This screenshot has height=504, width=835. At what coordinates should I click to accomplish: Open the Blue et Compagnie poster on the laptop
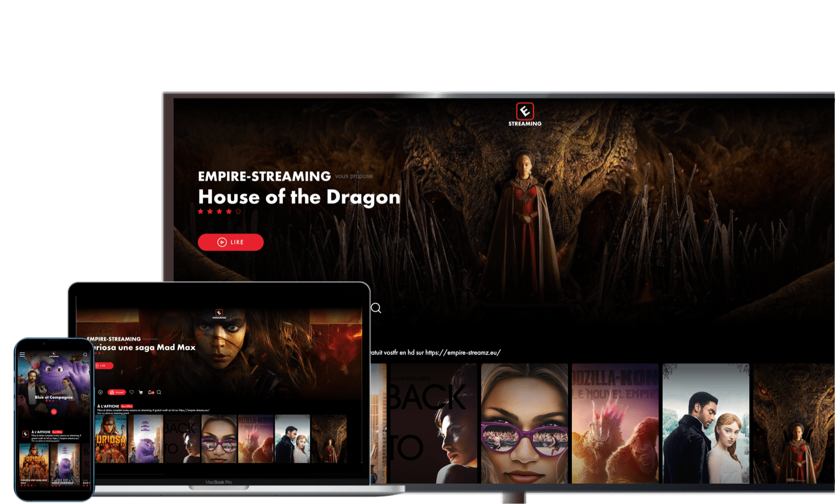tap(146, 439)
